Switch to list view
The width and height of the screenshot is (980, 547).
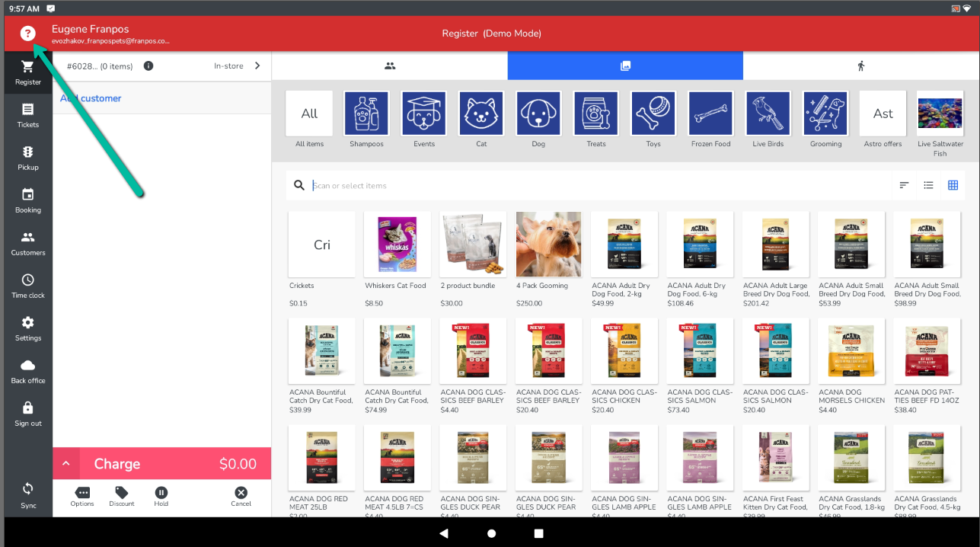coord(928,185)
